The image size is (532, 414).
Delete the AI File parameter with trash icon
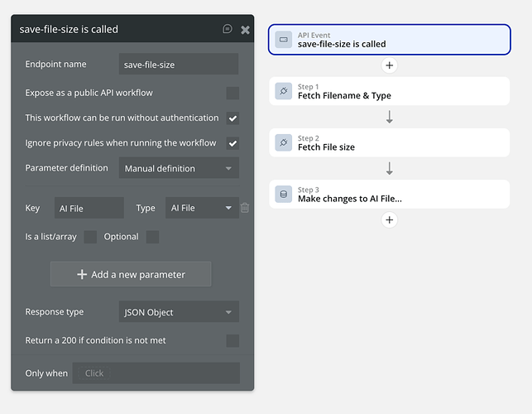(245, 208)
